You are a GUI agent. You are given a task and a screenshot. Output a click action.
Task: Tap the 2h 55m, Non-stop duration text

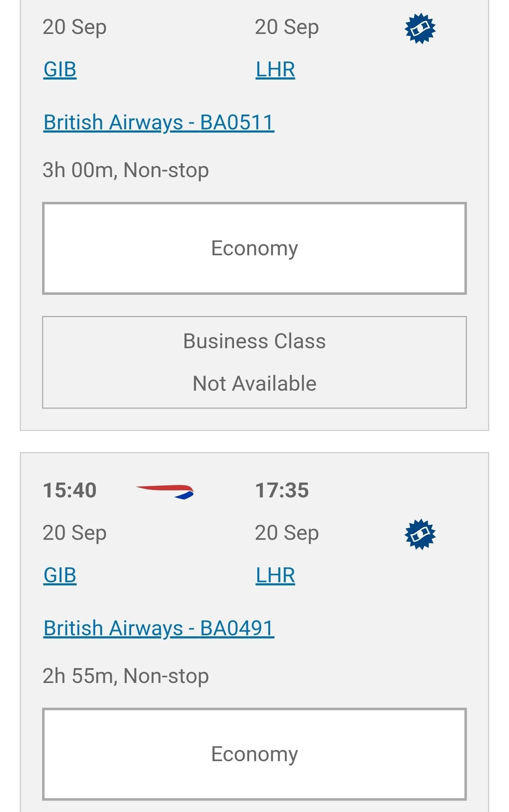pyautogui.click(x=126, y=676)
